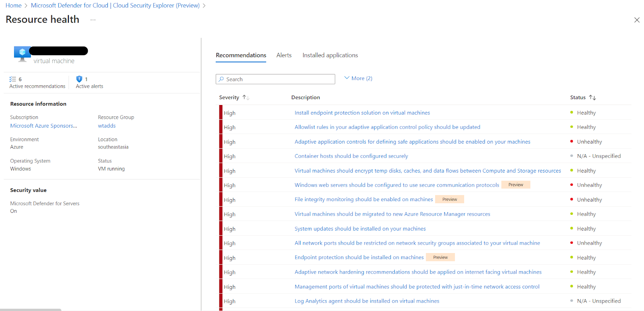Open migrate to Azure Resource Manager recommendation
This screenshot has height=311, width=644.
[392, 214]
